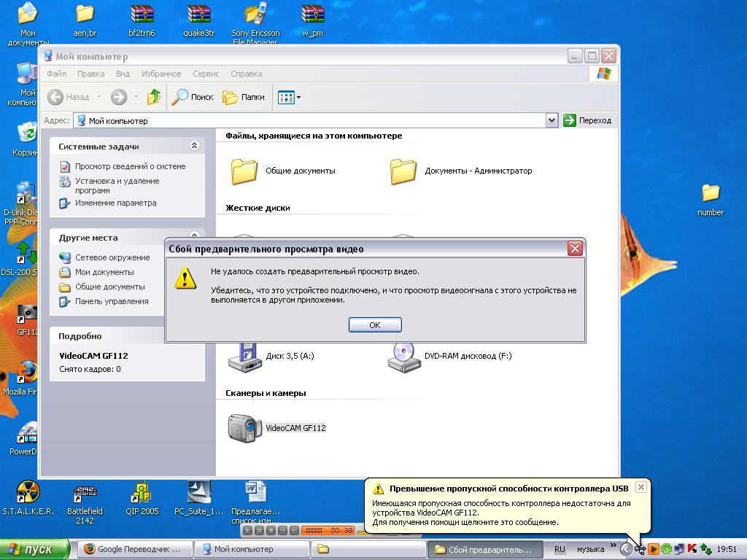Open the Общие документы folder icon
Image resolution: width=747 pixels, height=560 pixels.
244,171
